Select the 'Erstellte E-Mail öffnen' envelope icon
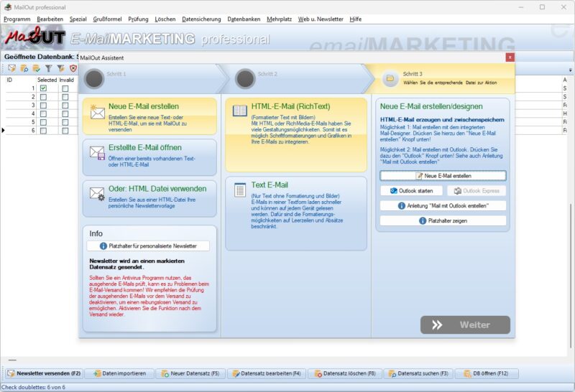This screenshot has height=392, width=575. 98,153
